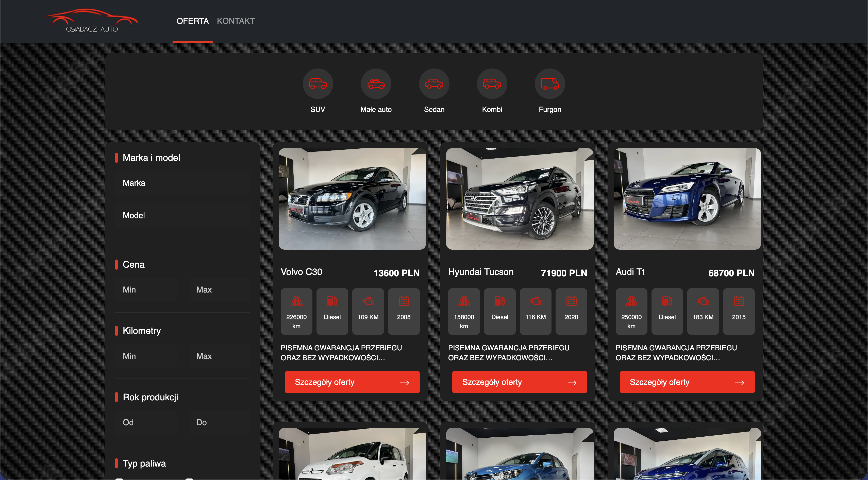This screenshot has width=868, height=480.
Task: Click the Audi Tt title
Action: pos(630,272)
